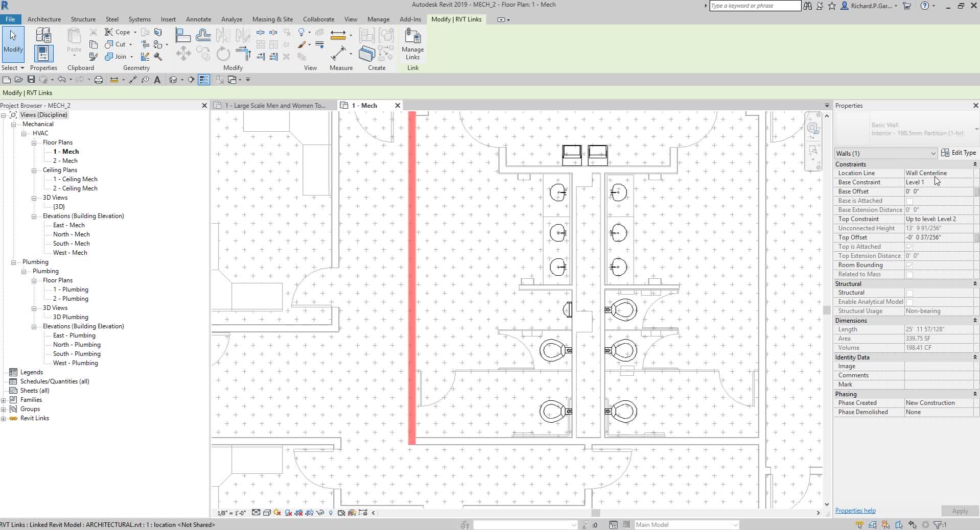Click the Properties help link
The width and height of the screenshot is (980, 530).
[855, 511]
